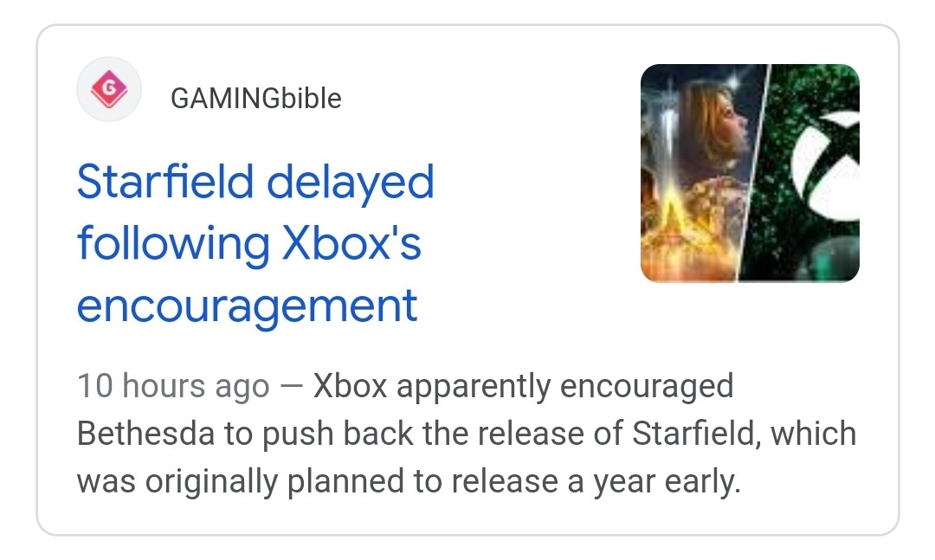Image resolution: width=935 pixels, height=560 pixels.
Task: Open the Starfield delayed headline link
Action: [x=255, y=243]
